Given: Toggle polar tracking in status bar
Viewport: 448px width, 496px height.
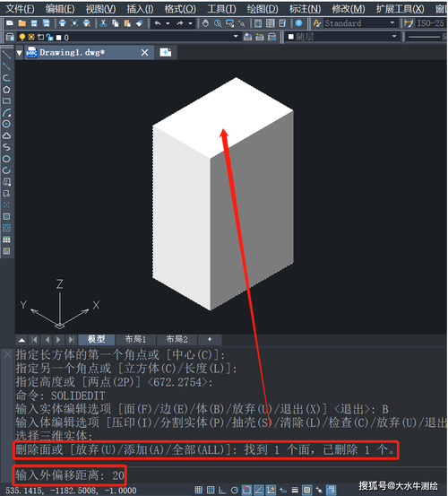Looking at the screenshot, I should (235, 490).
